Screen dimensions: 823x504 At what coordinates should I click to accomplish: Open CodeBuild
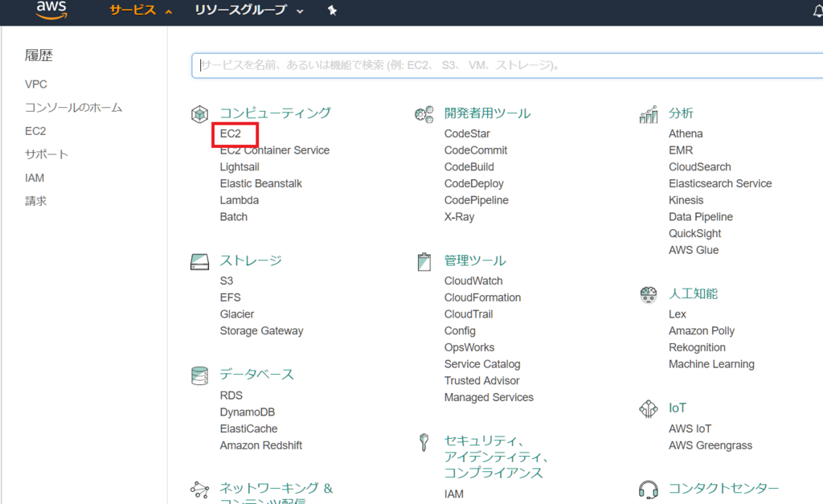469,167
